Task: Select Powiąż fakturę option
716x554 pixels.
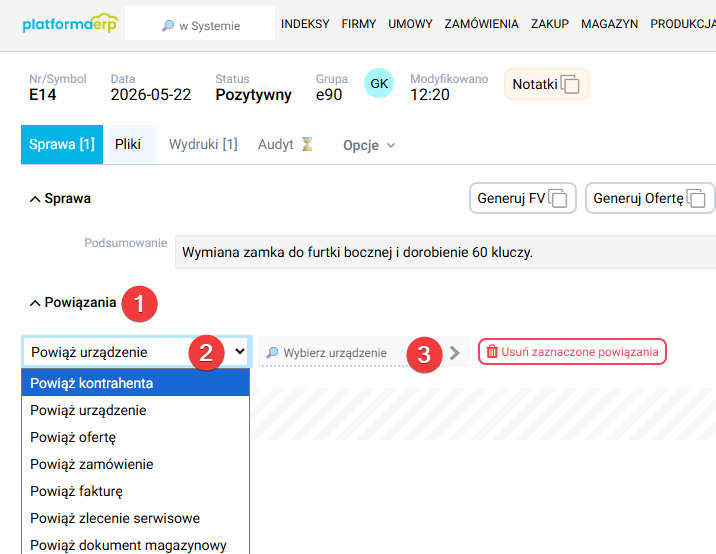Action: 135,491
